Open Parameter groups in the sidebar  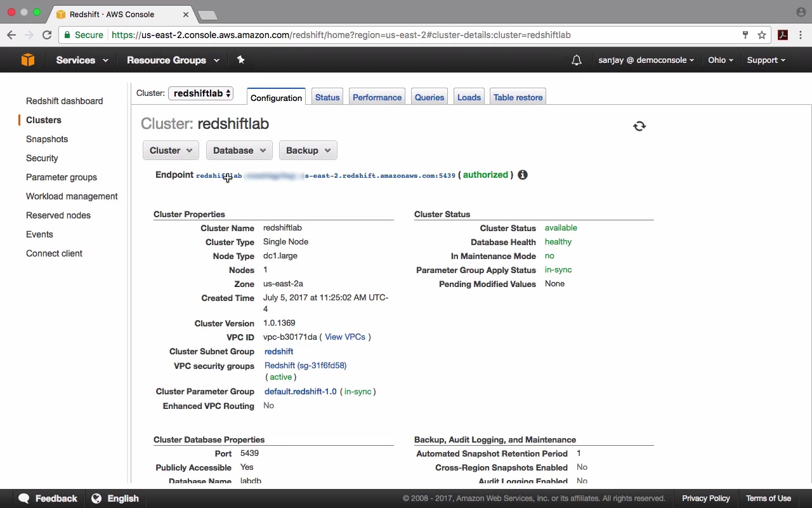(62, 177)
